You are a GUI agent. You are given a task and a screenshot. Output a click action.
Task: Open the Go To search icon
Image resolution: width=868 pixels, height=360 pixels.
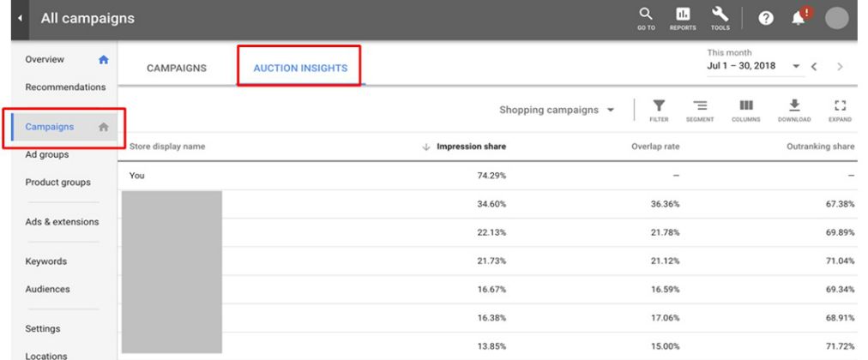646,17
